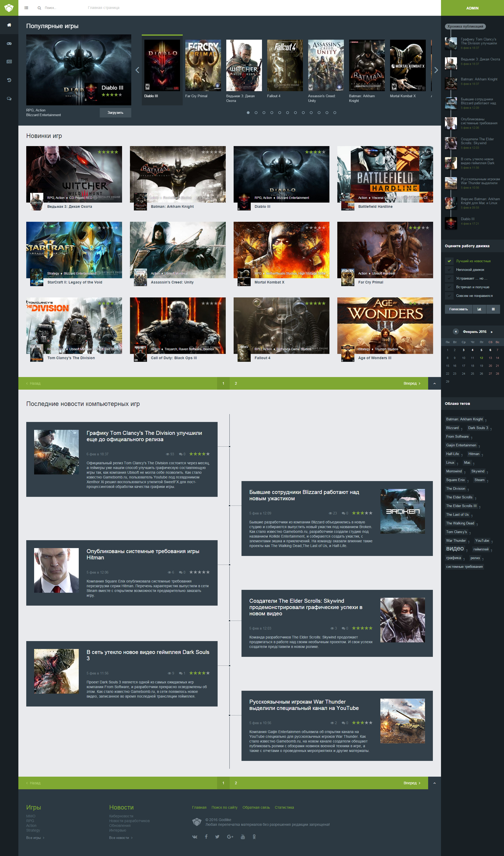Open Battlefield Hardline game card image
504x856 pixels.
coord(385,174)
